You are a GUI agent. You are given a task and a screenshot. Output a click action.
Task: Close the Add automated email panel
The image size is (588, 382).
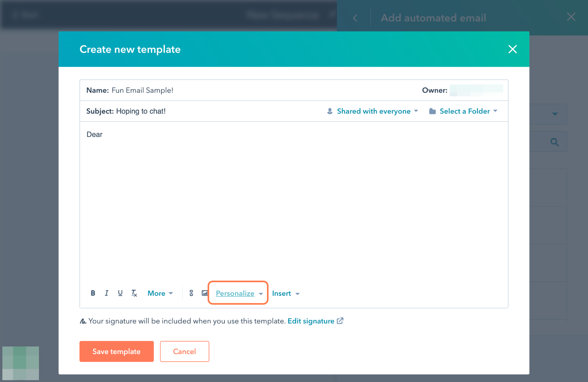571,17
